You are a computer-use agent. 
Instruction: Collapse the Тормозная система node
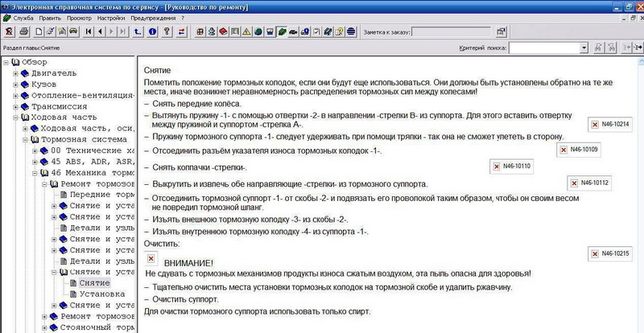(25, 140)
